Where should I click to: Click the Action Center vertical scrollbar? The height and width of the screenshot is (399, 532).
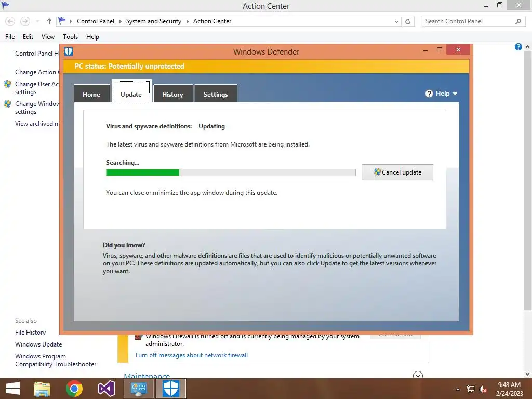pos(528,180)
